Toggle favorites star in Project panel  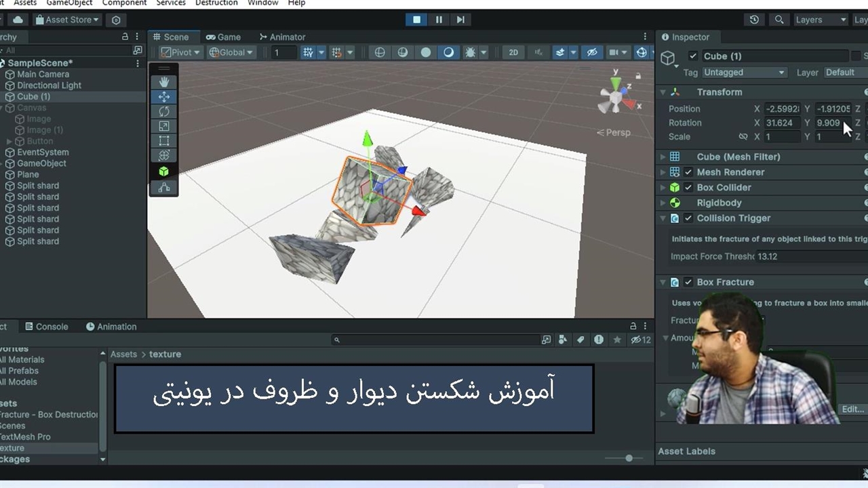pyautogui.click(x=616, y=340)
